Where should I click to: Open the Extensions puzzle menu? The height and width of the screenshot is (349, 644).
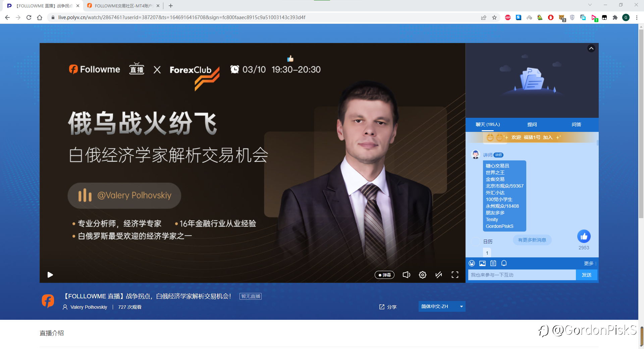[x=615, y=17]
